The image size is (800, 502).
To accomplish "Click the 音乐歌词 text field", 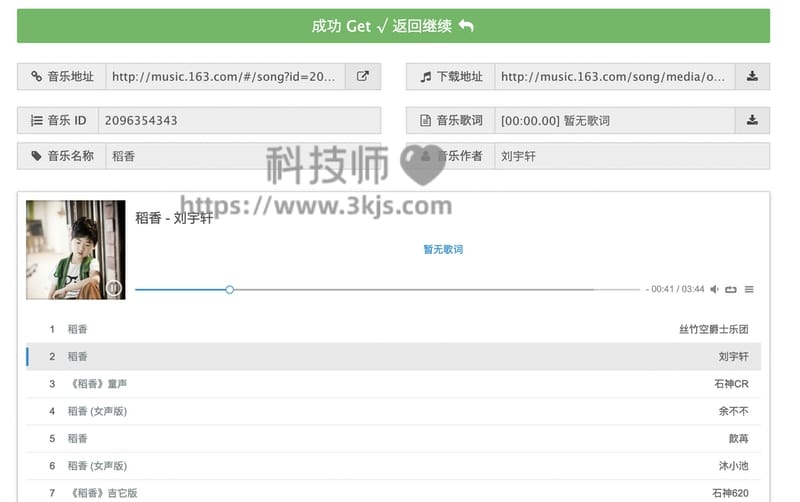I will (615, 120).
